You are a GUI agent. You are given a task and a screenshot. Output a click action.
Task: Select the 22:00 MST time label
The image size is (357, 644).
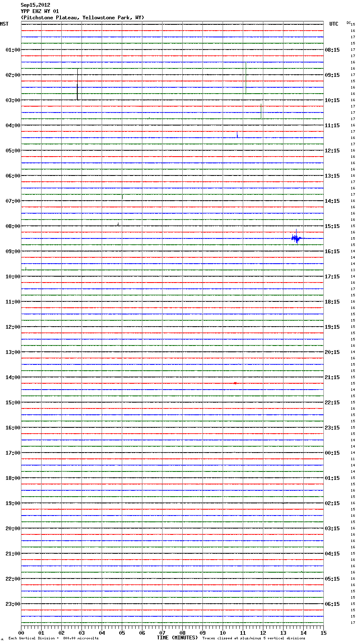tap(13, 579)
